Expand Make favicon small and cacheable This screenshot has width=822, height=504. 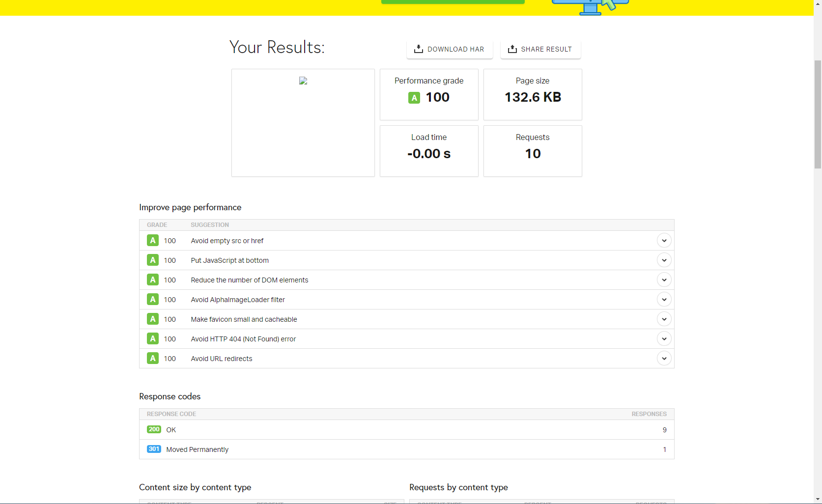tap(664, 319)
